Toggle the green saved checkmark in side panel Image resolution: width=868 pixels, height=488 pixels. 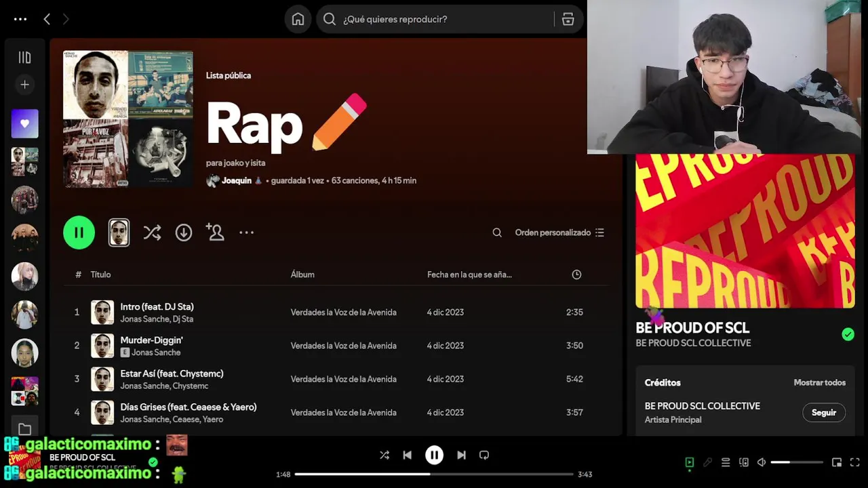pyautogui.click(x=848, y=334)
